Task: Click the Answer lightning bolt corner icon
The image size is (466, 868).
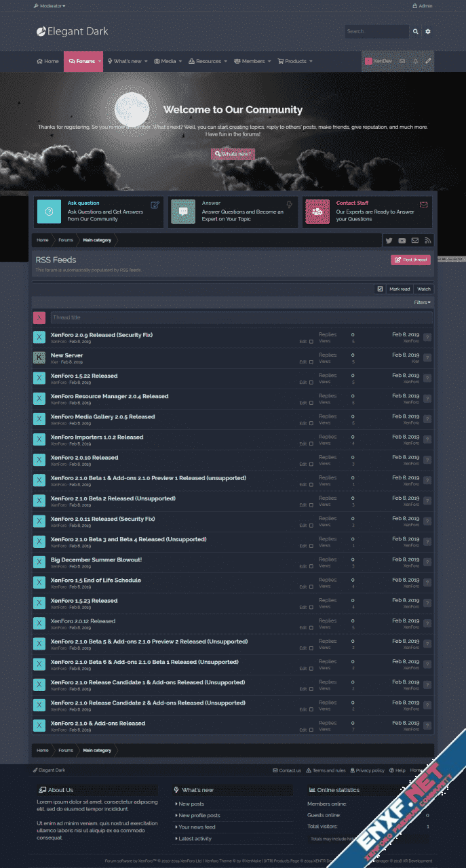Action: click(x=290, y=204)
